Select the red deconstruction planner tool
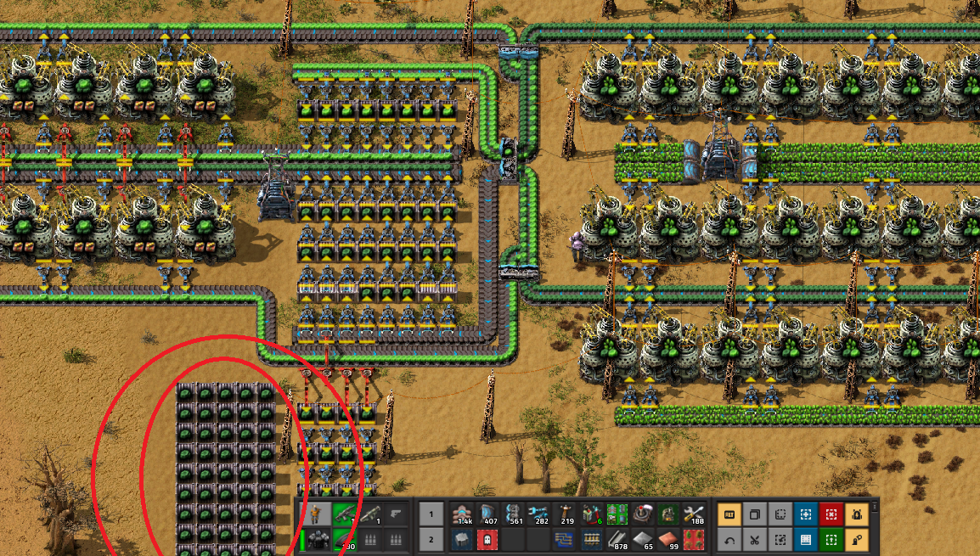Image resolution: width=980 pixels, height=556 pixels. coord(830,514)
